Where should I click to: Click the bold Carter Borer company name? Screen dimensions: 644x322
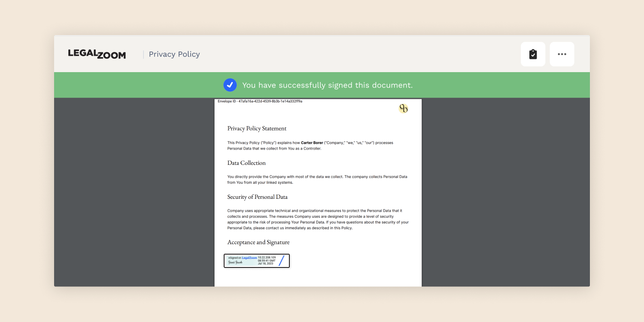[x=312, y=143]
